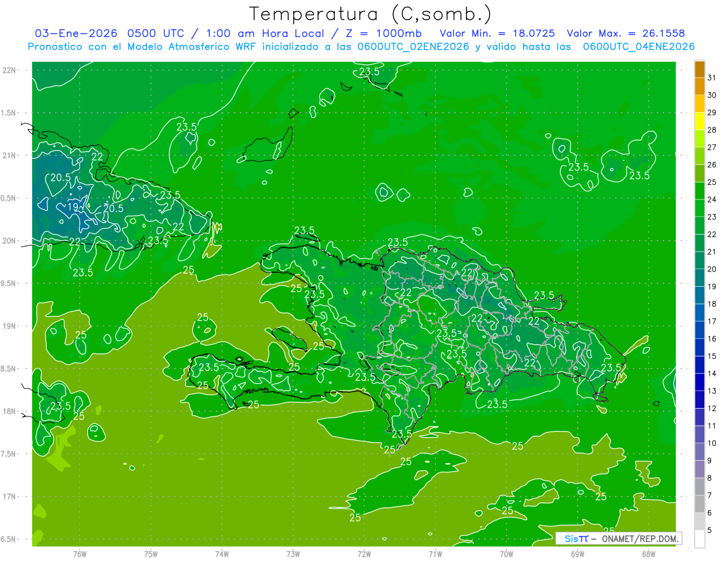Click the 'Pronóstico con el Modelo Atmósferico WRF' line
This screenshot has width=728, height=562.
pyautogui.click(x=361, y=47)
